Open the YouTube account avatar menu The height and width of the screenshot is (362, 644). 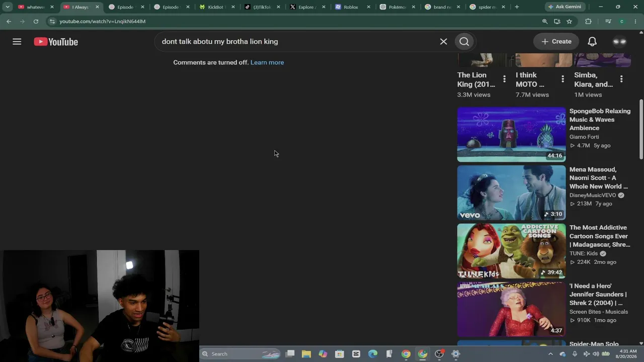click(619, 42)
